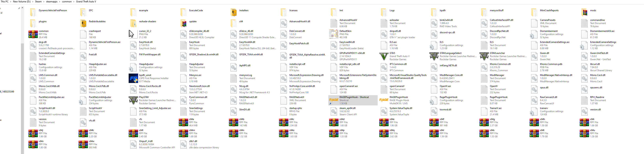This screenshot has height=154, width=644.
Task: Click the Grand Theft Auto V breadcrumb
Action: (86, 2)
